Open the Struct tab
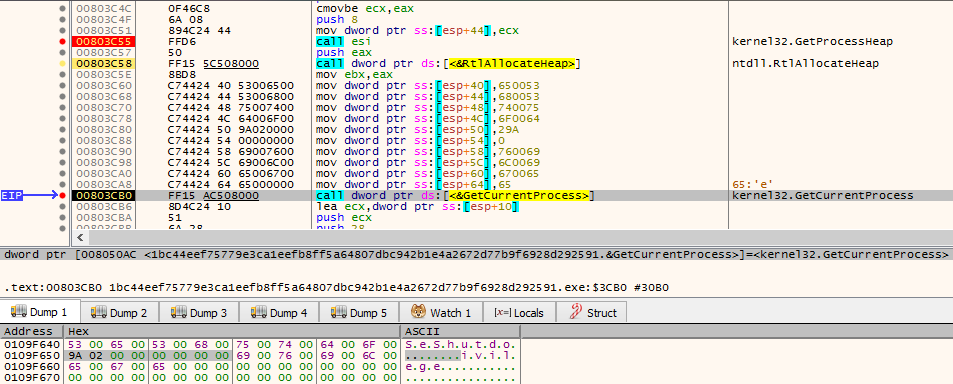 [592, 313]
